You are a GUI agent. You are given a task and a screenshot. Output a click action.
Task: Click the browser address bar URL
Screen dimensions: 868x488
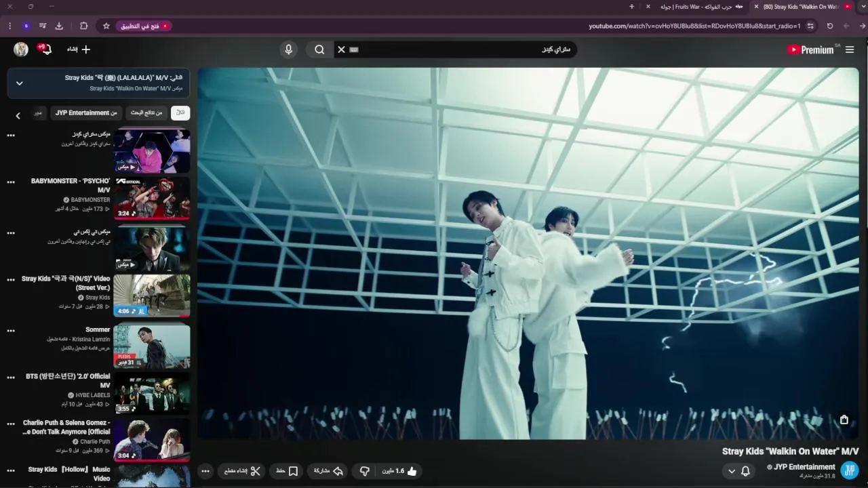pyautogui.click(x=694, y=26)
